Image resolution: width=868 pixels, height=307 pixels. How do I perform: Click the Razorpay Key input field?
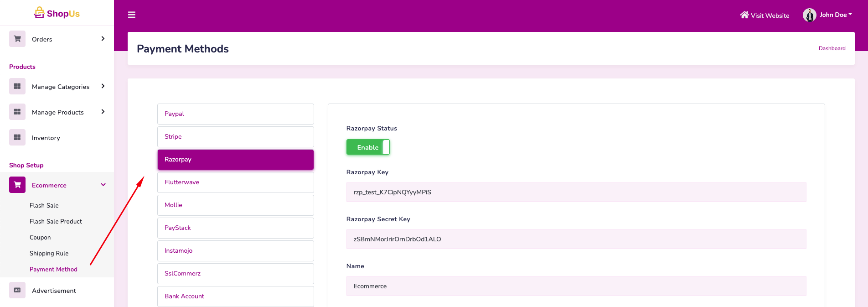[576, 192]
